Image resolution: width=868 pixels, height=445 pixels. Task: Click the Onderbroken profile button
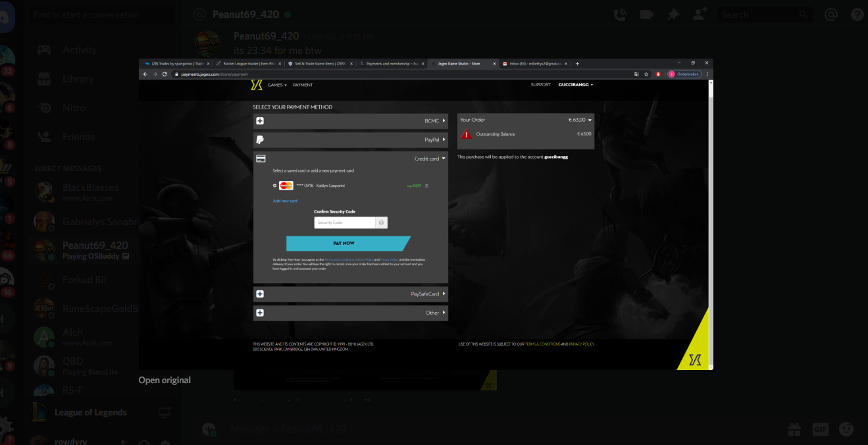pos(684,74)
